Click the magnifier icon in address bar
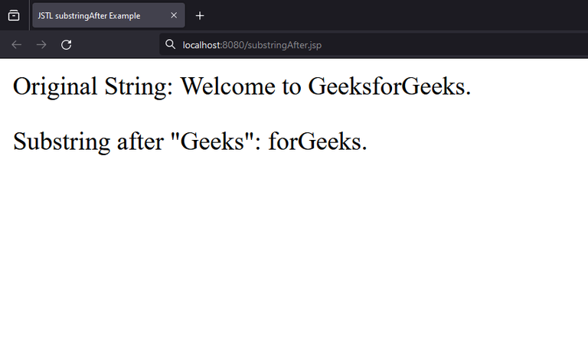Viewport: 588px width, 364px height. click(x=170, y=44)
